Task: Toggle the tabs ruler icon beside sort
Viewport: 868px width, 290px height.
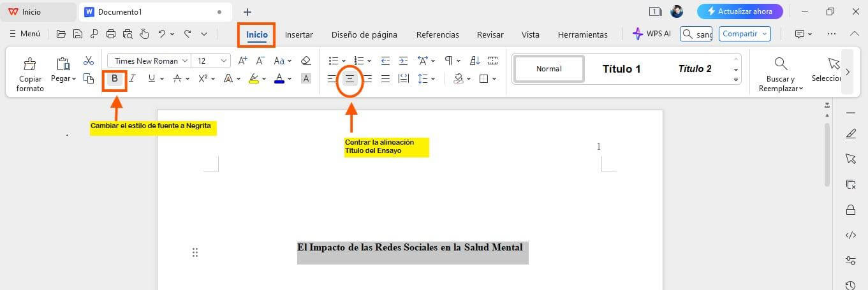Action: (x=492, y=61)
